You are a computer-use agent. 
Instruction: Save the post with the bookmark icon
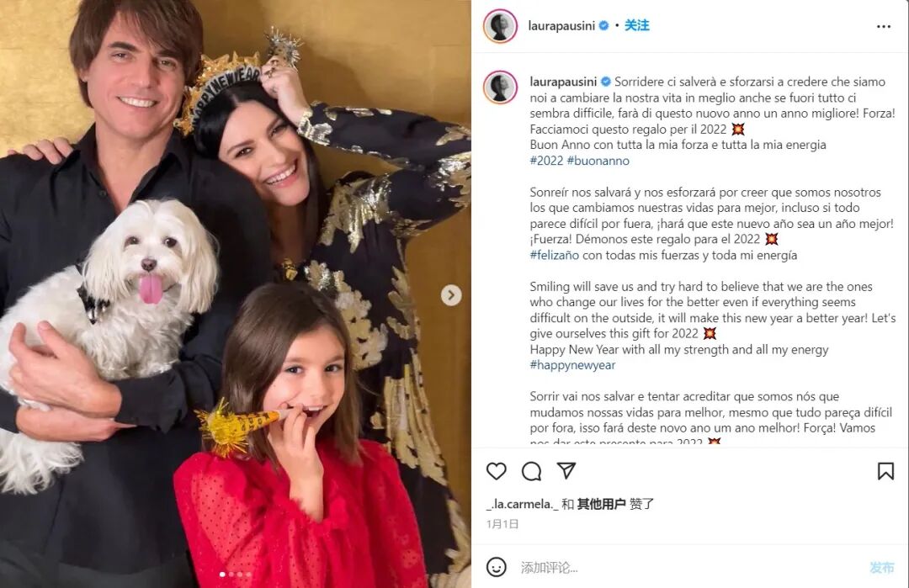coord(885,471)
